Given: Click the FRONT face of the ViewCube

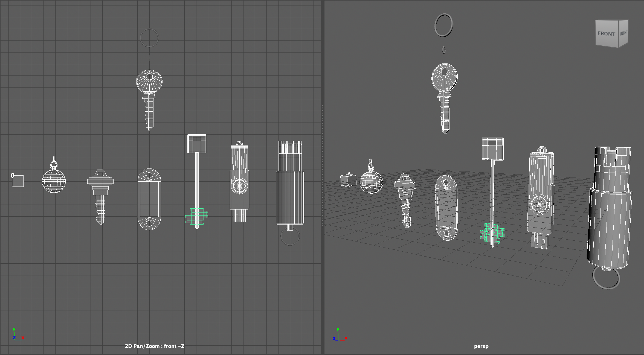Looking at the screenshot, I should (607, 33).
